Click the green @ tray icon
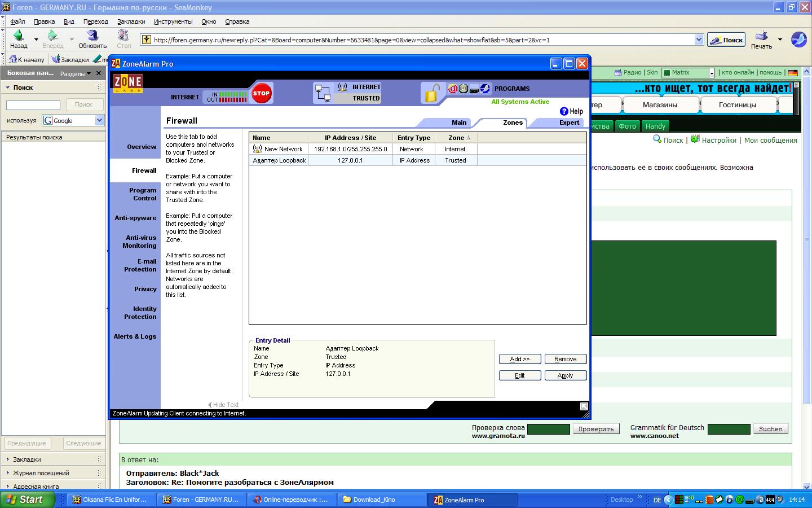Screen dimensions: 812x508 point(740,500)
